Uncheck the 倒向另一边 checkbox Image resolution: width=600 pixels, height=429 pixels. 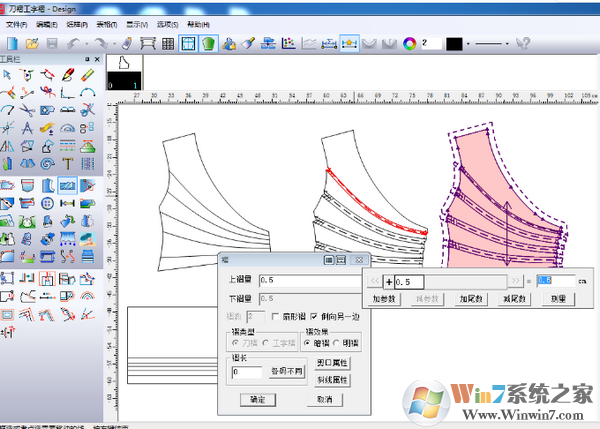tap(315, 316)
